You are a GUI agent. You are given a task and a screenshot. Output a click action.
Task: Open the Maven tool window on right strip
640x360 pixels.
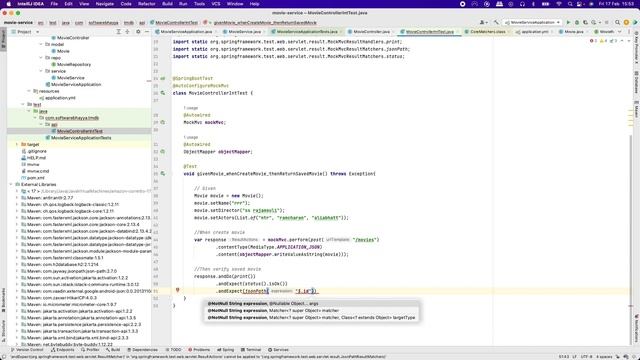pos(636,109)
